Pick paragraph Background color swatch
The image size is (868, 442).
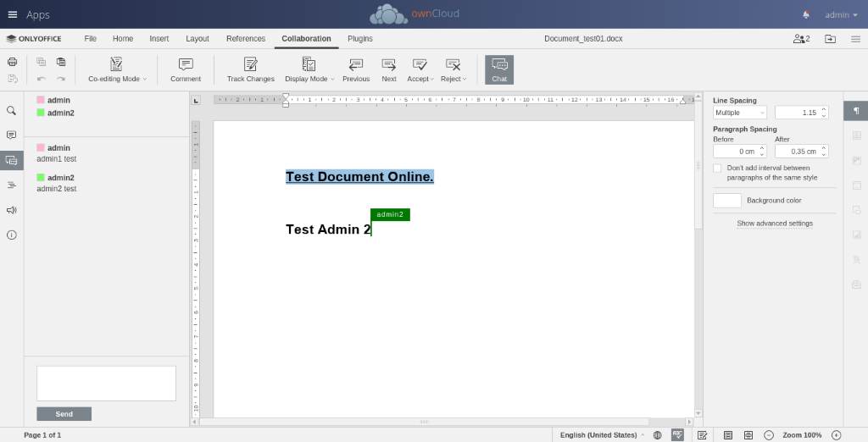point(726,201)
